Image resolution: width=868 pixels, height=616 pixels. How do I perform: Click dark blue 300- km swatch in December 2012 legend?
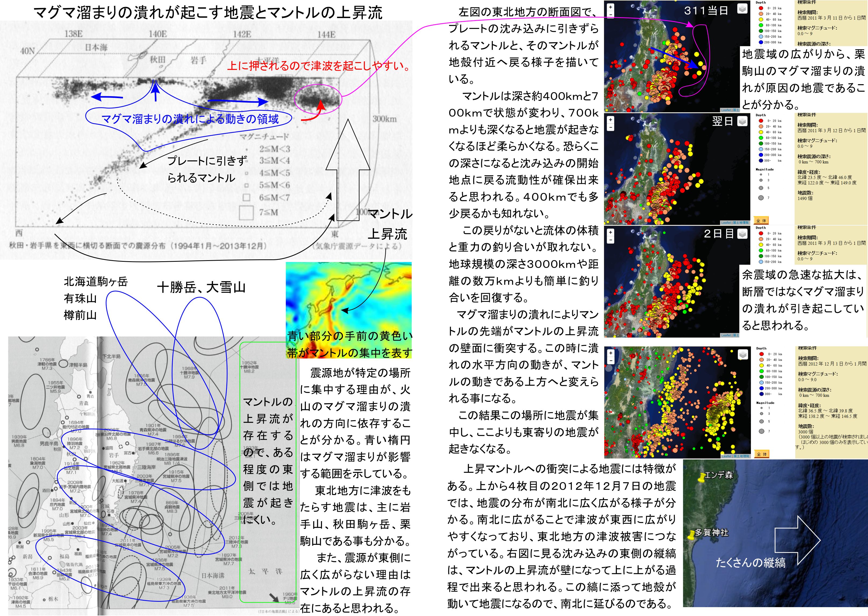pyautogui.click(x=761, y=394)
